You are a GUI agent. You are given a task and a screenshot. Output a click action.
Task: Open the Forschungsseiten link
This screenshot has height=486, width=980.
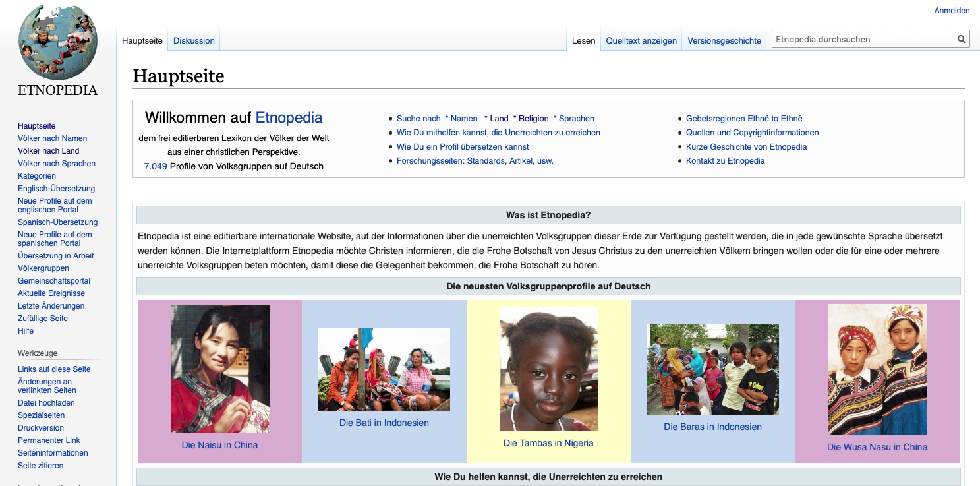(475, 161)
